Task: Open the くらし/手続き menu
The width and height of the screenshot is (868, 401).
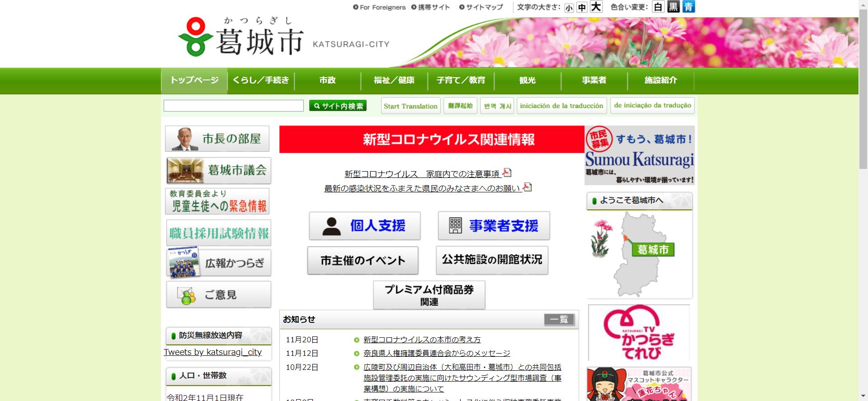Action: tap(261, 80)
